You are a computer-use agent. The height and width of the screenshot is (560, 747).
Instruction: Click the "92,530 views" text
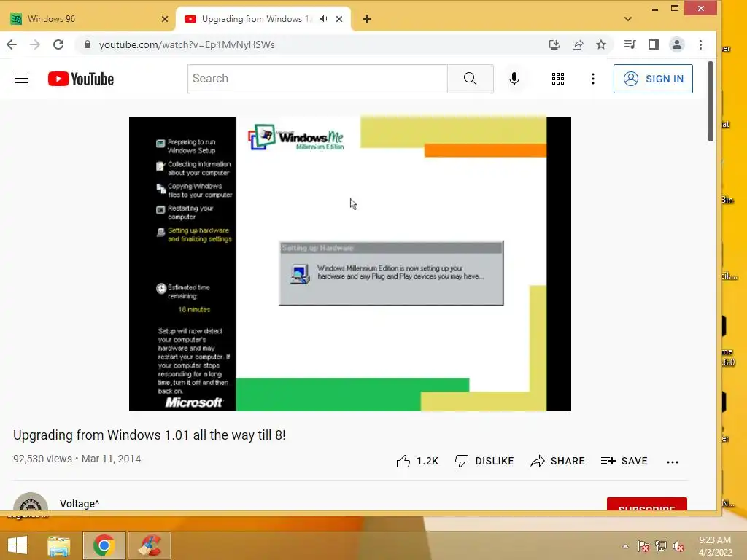pos(42,459)
